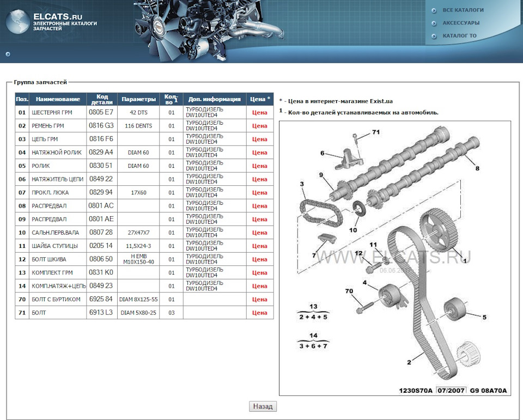Open Цена link for КОМПЛЕКТ ГРМ
Image resolution: width=523 pixels, height=420 pixels.
pos(259,272)
